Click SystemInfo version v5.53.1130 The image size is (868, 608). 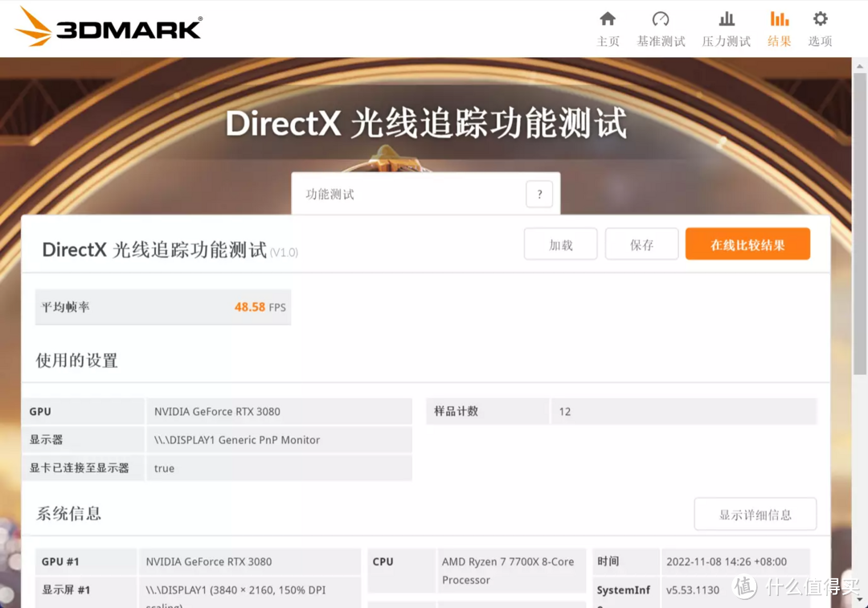tap(693, 590)
